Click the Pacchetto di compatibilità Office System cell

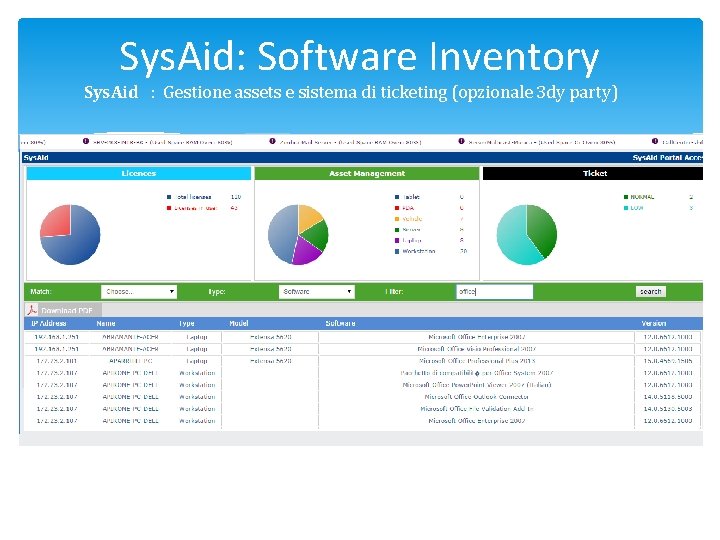[x=477, y=373]
